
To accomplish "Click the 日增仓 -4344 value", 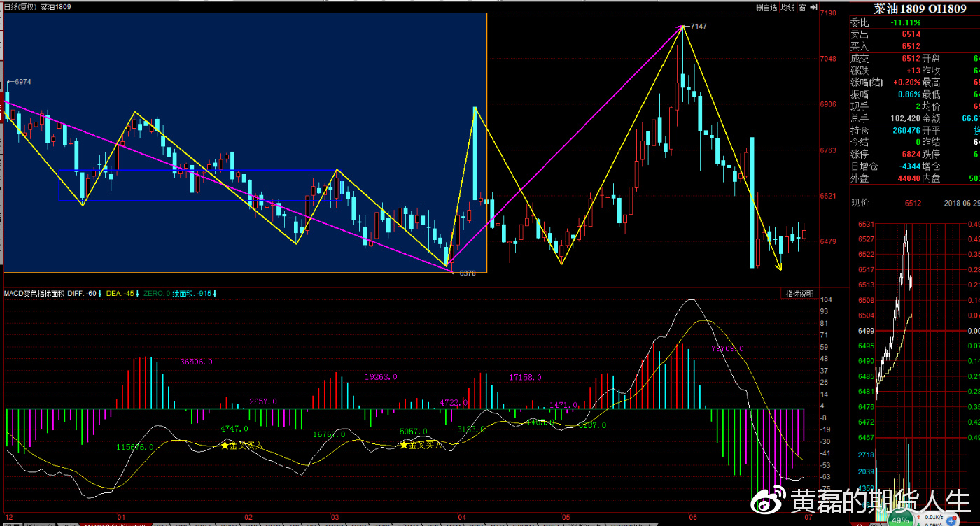I will click(x=909, y=166).
